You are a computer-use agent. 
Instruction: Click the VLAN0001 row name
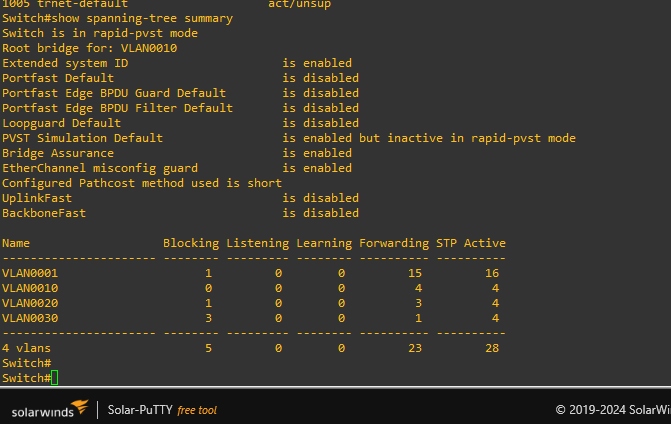point(30,273)
